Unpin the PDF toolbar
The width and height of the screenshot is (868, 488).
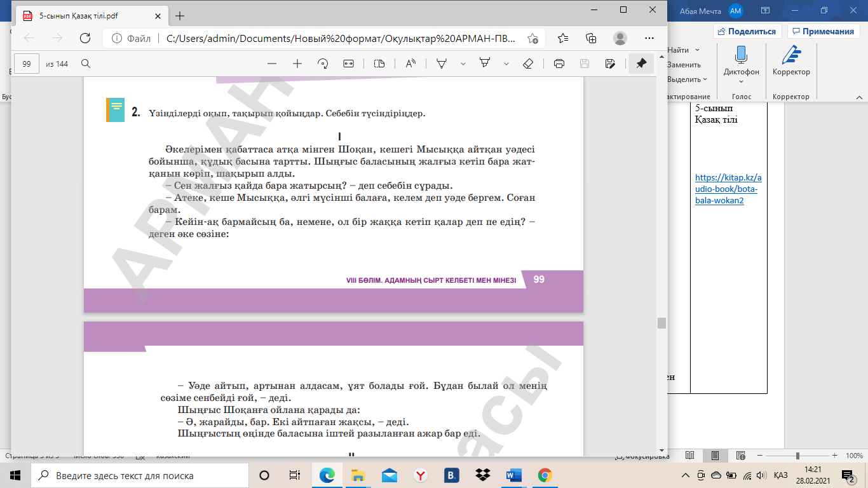tap(641, 64)
